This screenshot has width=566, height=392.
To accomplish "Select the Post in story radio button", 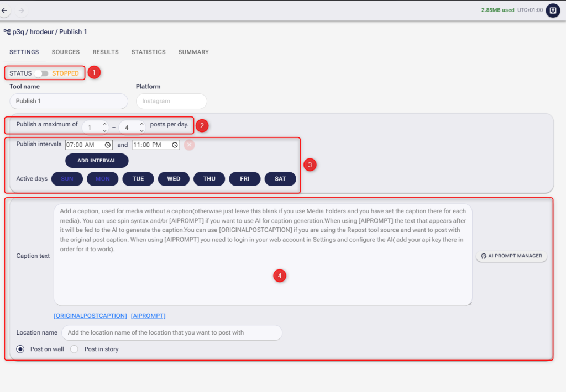I will [x=74, y=349].
